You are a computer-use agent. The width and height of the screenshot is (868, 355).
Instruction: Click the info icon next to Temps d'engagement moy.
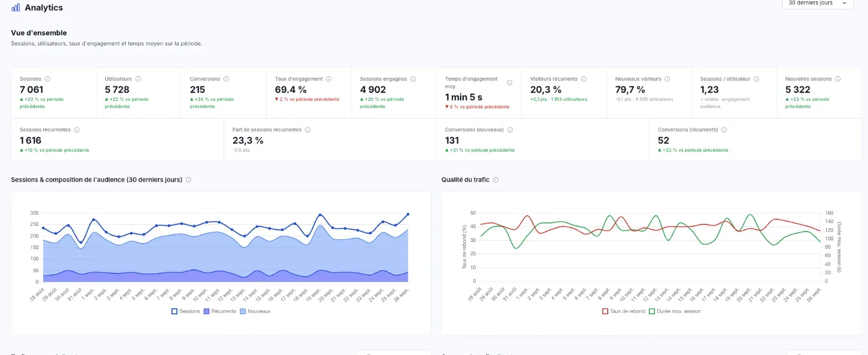pyautogui.click(x=510, y=83)
